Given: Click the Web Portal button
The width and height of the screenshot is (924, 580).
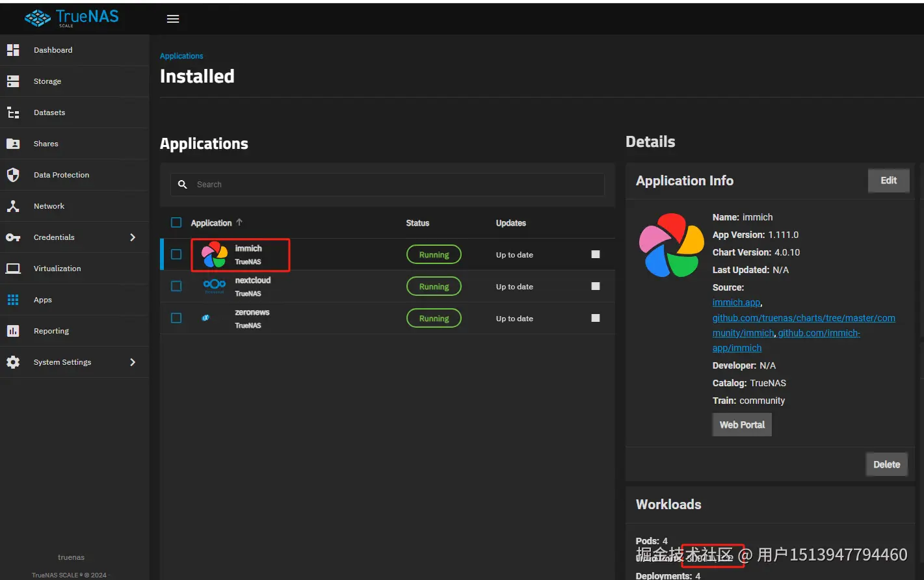Looking at the screenshot, I should pos(742,425).
